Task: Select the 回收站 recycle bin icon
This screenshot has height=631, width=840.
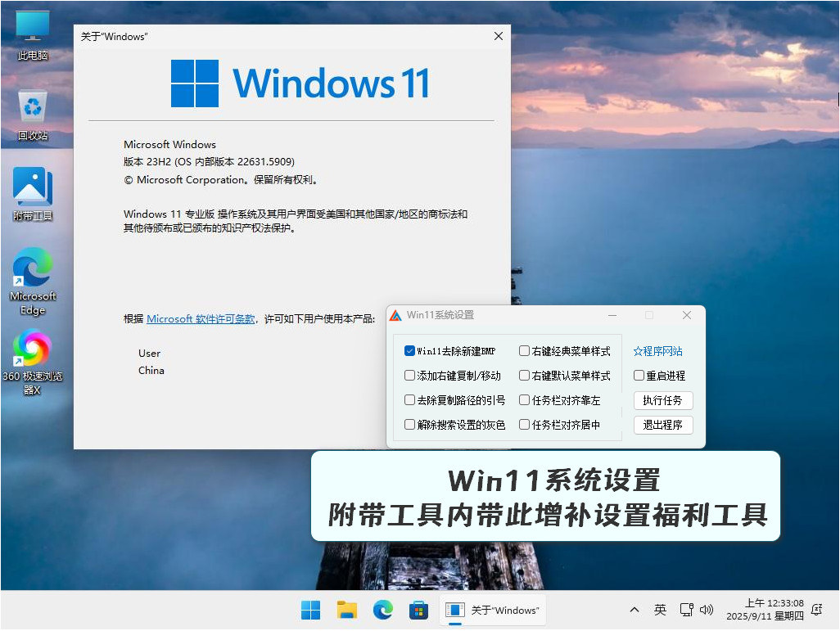Action: pyautogui.click(x=33, y=115)
